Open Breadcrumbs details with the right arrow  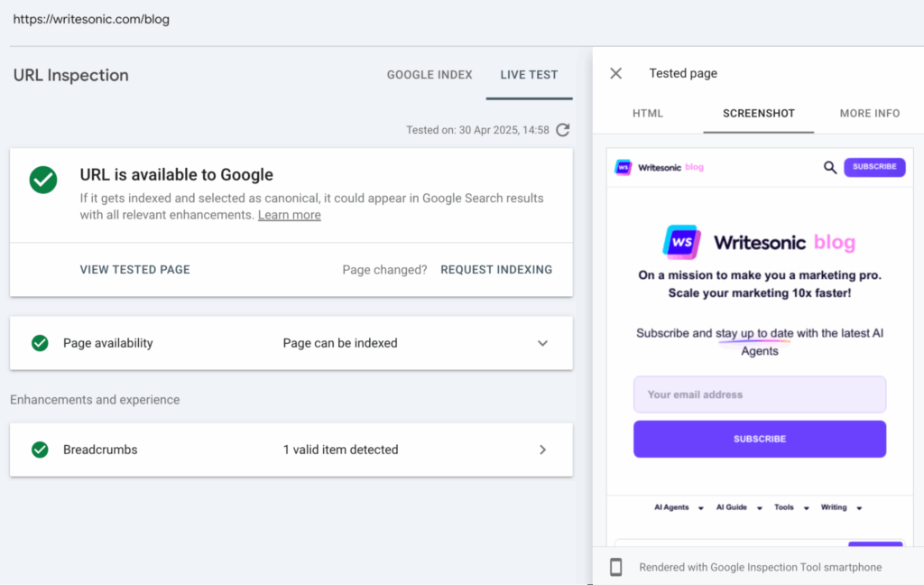pyautogui.click(x=542, y=450)
